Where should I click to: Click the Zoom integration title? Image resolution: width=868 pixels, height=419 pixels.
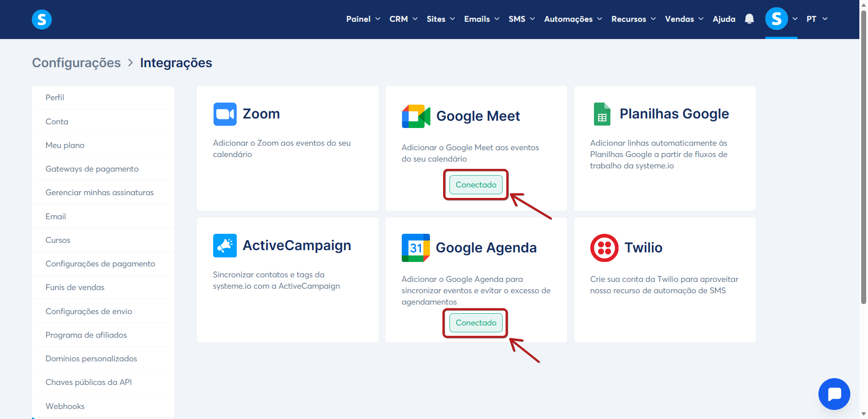261,114
